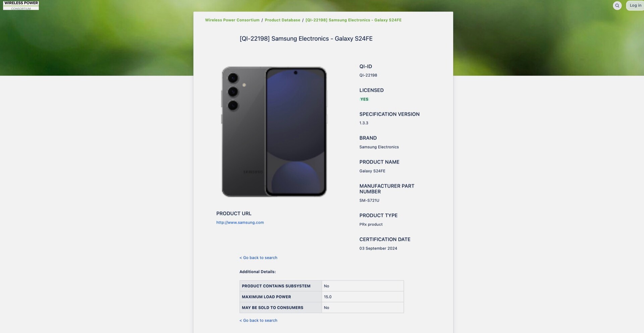Click the green YES licensed badge
Screen dimensions: 644x333
364,99
